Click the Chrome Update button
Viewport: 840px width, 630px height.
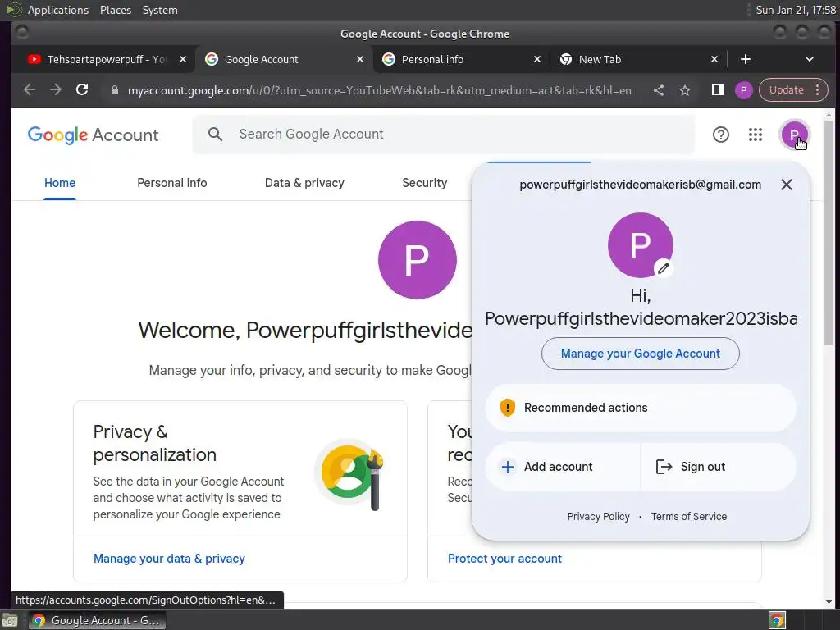[787, 90]
